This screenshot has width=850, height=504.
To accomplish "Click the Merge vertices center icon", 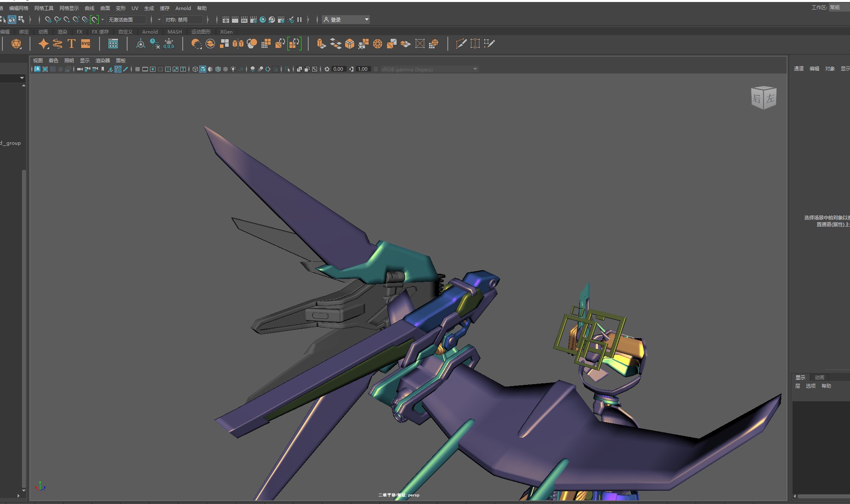I will 420,44.
